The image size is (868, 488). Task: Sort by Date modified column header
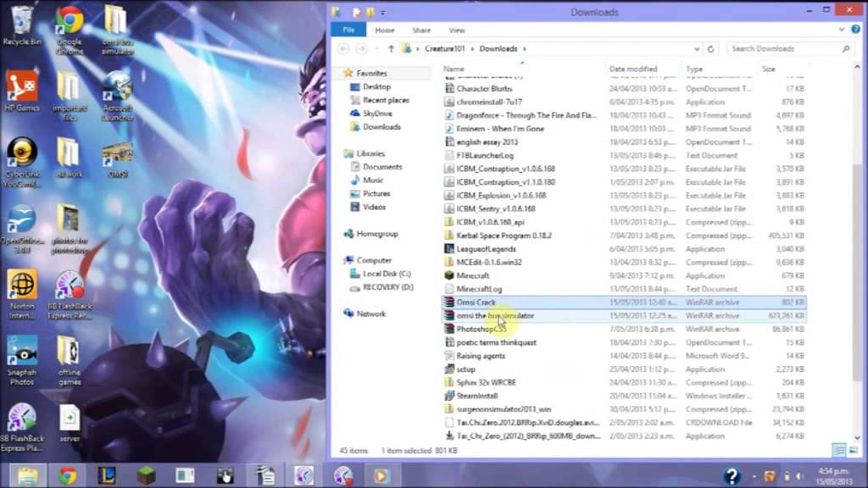coord(632,69)
